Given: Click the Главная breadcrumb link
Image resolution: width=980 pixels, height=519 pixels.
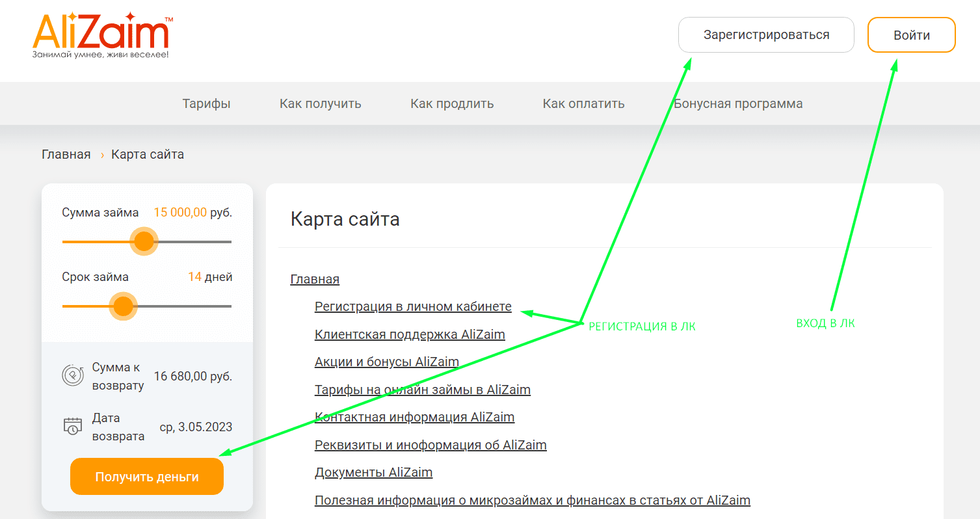Looking at the screenshot, I should [66, 155].
